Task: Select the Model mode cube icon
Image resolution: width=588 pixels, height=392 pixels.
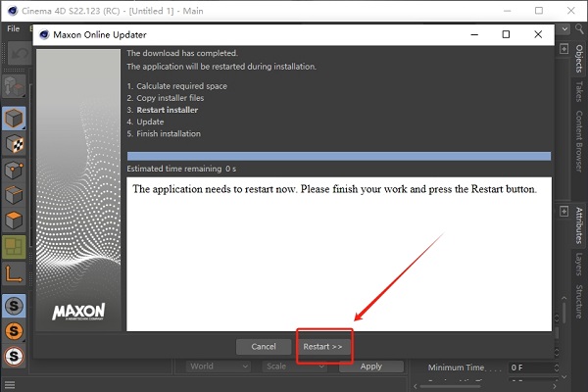Action: 14,119
